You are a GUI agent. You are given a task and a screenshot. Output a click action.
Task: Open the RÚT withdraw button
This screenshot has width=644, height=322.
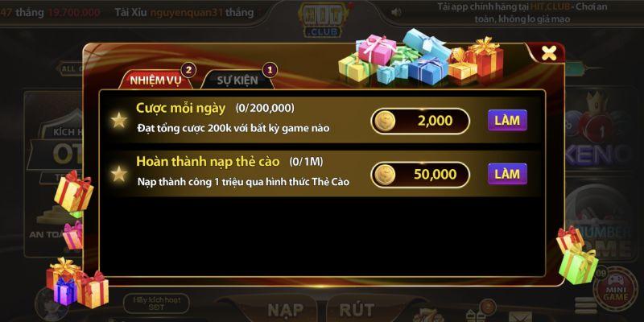tap(357, 310)
